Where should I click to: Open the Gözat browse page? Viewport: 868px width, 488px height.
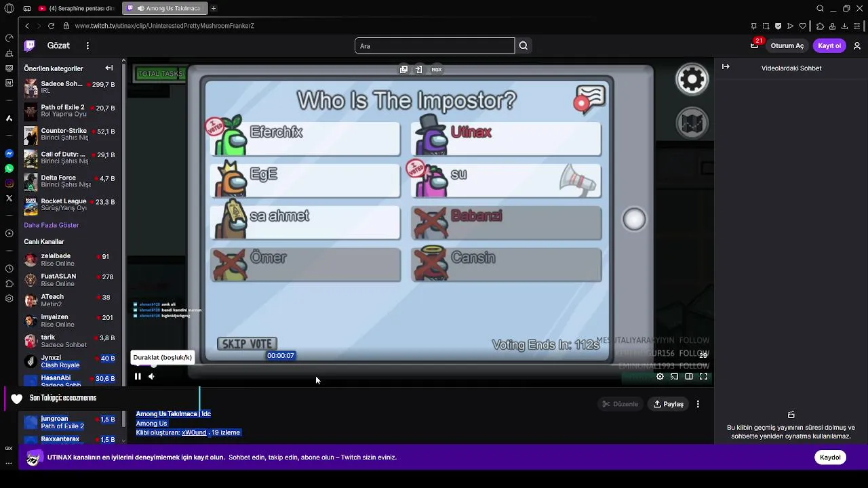pos(58,45)
